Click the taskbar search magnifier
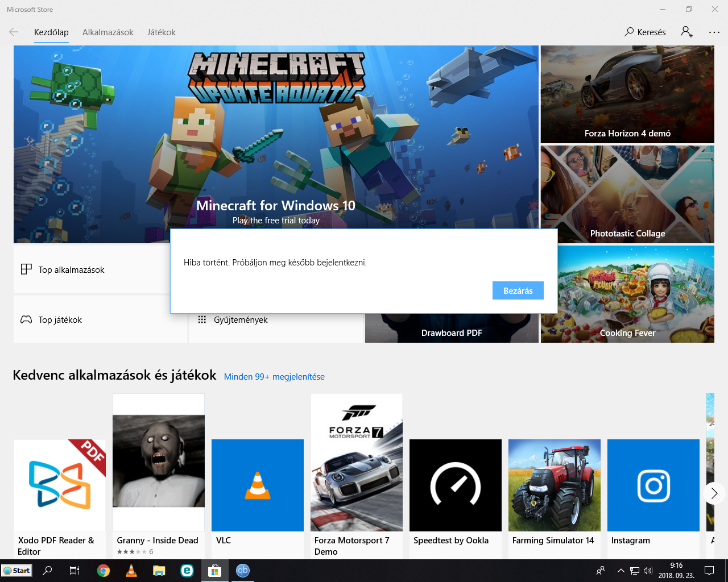 pos(48,570)
